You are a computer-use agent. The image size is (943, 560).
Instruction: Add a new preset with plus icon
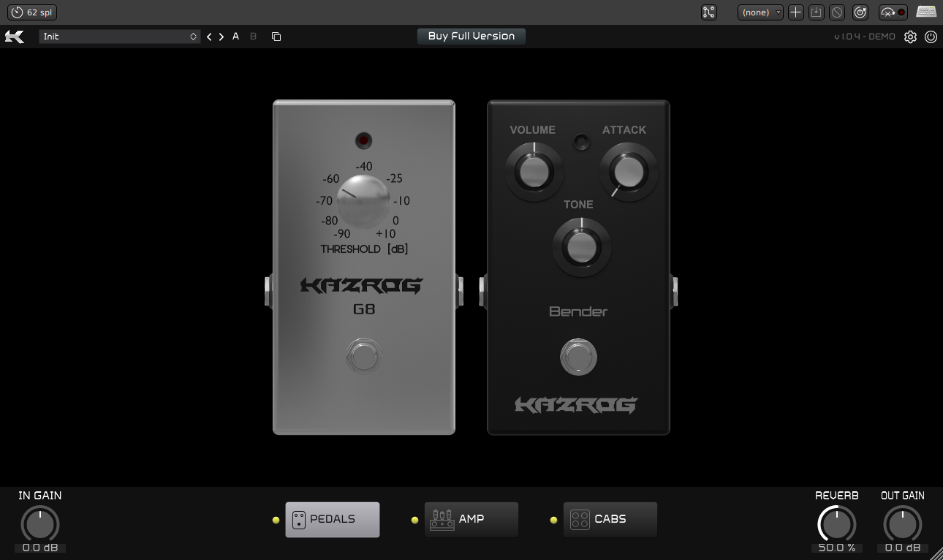[x=796, y=12]
